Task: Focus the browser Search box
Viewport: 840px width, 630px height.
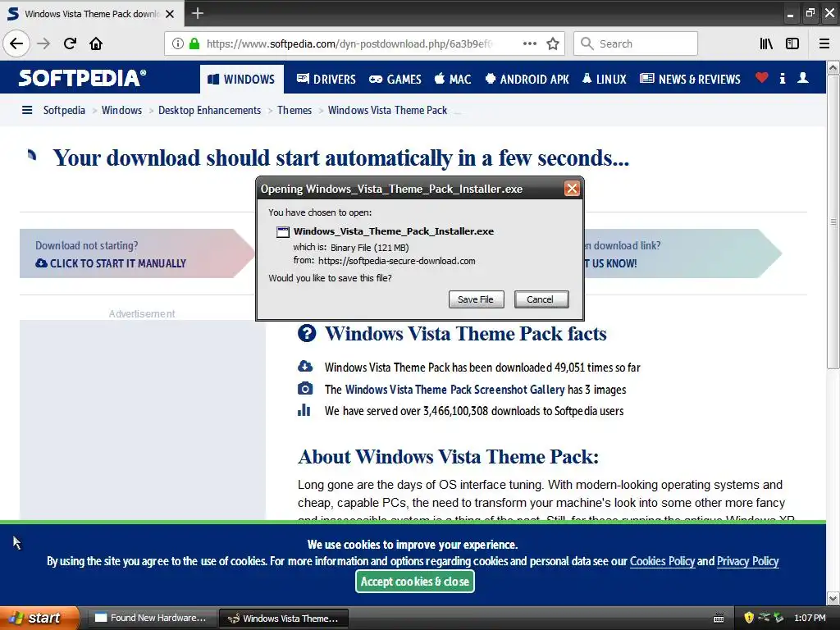Action: pyautogui.click(x=636, y=44)
